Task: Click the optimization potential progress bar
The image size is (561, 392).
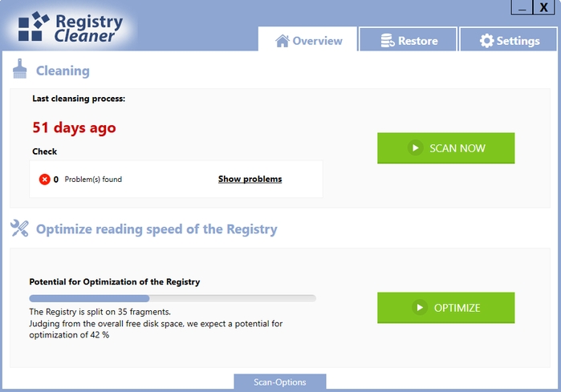Action: click(173, 298)
